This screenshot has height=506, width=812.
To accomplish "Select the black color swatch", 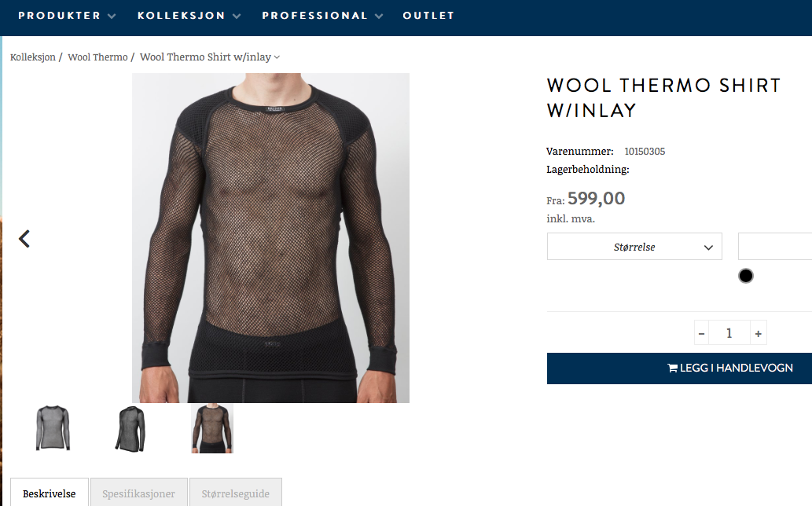I will [746, 276].
